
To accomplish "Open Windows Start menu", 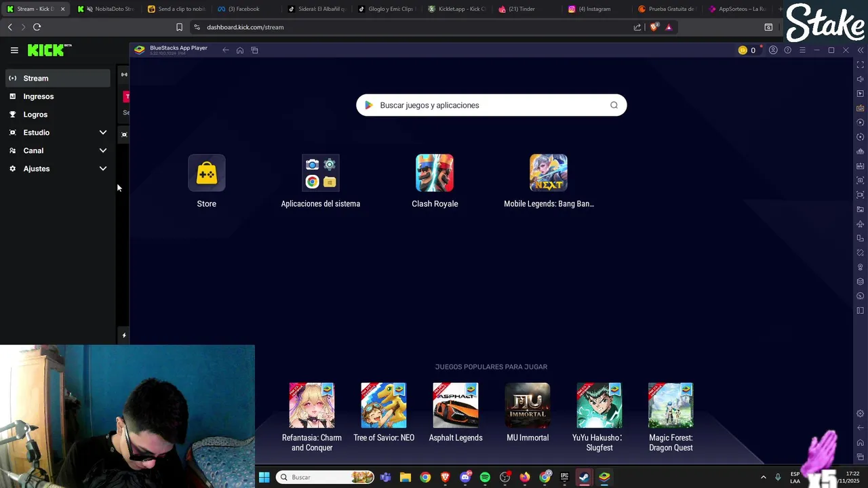I will (x=264, y=477).
